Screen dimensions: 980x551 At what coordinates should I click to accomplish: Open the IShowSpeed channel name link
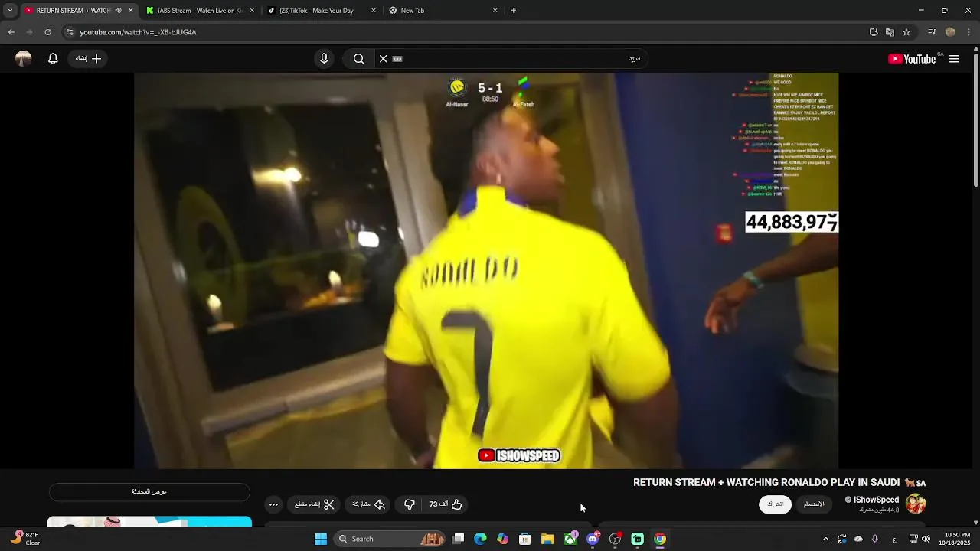click(876, 500)
